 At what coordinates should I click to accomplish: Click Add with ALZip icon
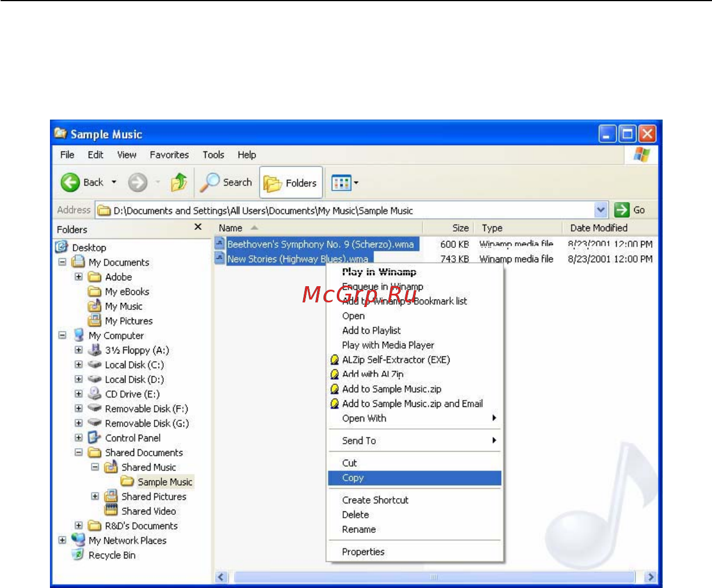click(335, 374)
